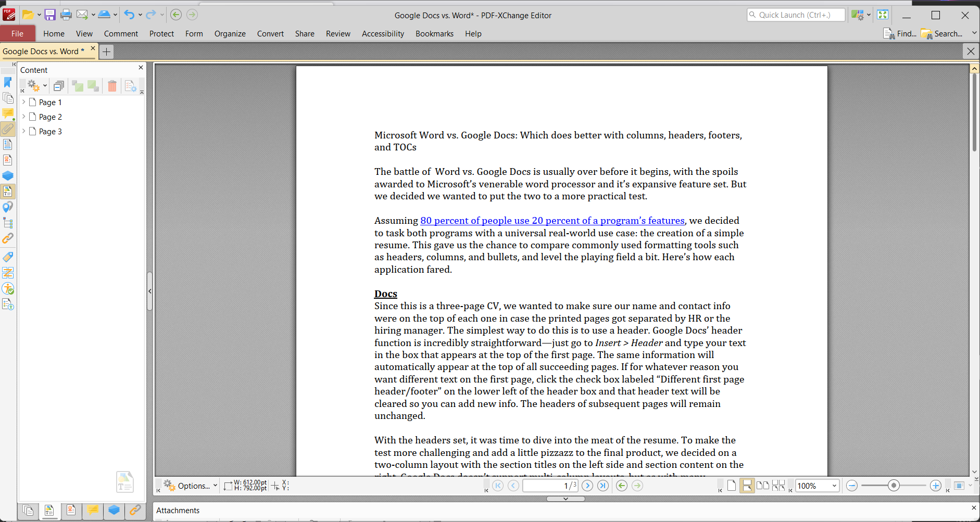Open the File menu
Screen dimensions: 980x522
tap(17, 33)
